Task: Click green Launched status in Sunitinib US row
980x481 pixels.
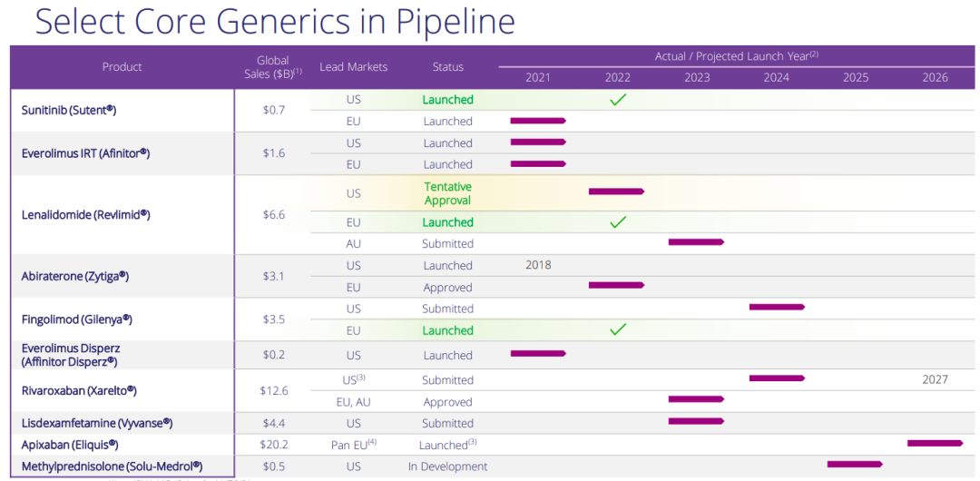Action: (447, 99)
